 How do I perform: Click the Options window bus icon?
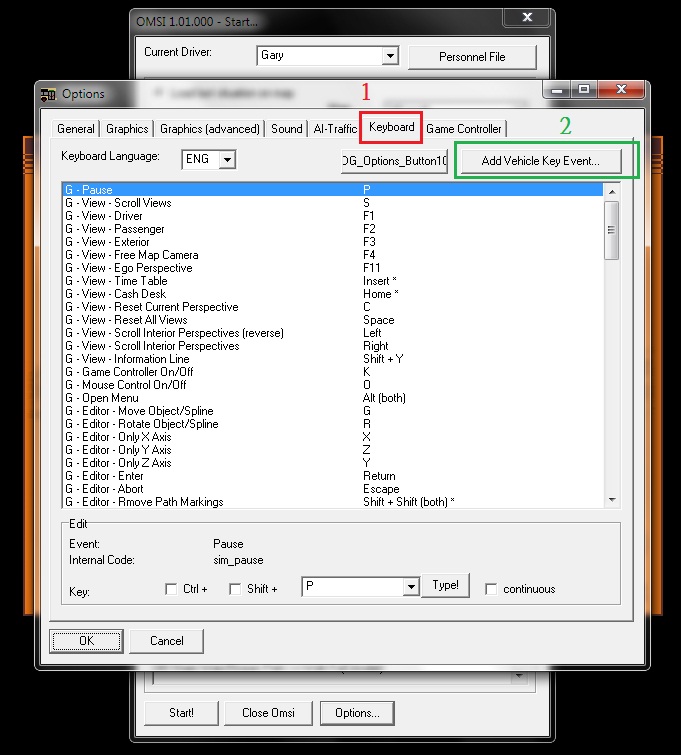[48, 94]
